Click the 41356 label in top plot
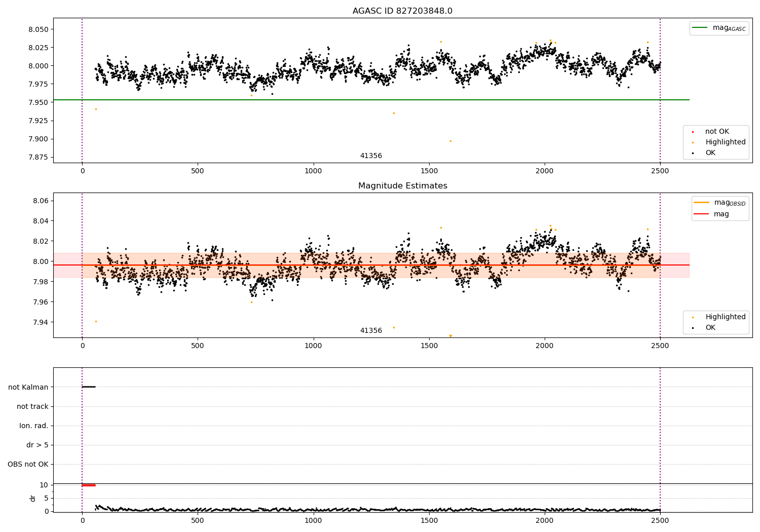760x532 pixels. (371, 156)
